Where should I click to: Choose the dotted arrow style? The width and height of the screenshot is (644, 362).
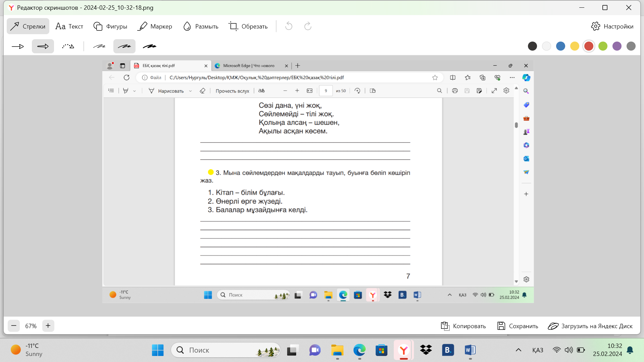[x=68, y=46]
